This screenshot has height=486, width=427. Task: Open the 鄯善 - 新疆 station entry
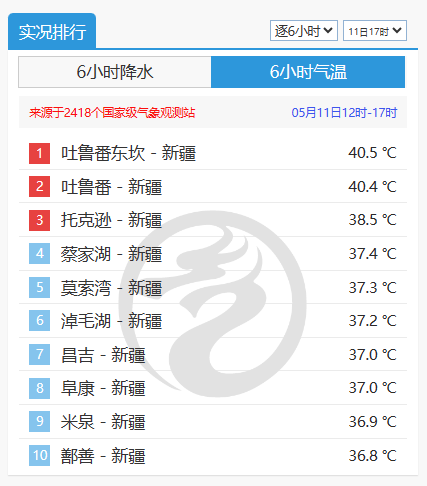coord(103,456)
